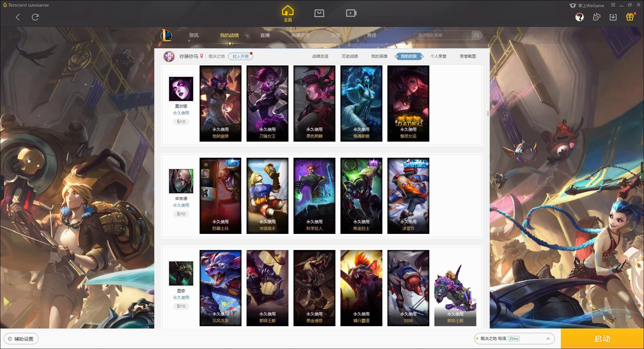Image resolution: width=644 pixels, height=349 pixels.
Task: Switch to 荣誉截图 sub-tab
Action: tap(468, 56)
